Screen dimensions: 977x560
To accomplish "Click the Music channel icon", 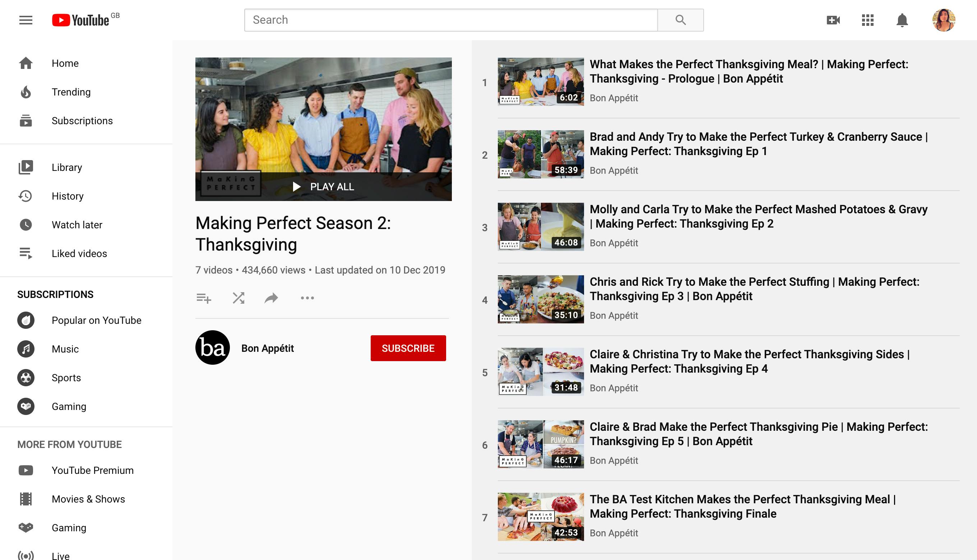I will 26,349.
